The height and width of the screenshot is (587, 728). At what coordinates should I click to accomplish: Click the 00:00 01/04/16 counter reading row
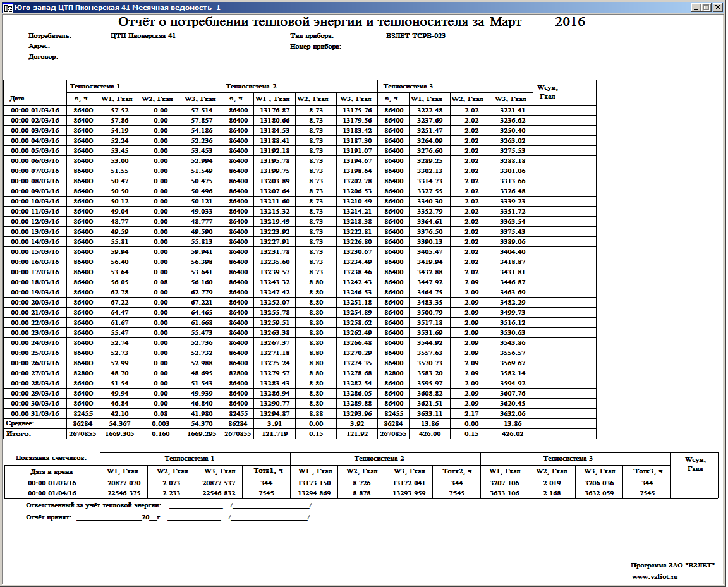[x=52, y=493]
